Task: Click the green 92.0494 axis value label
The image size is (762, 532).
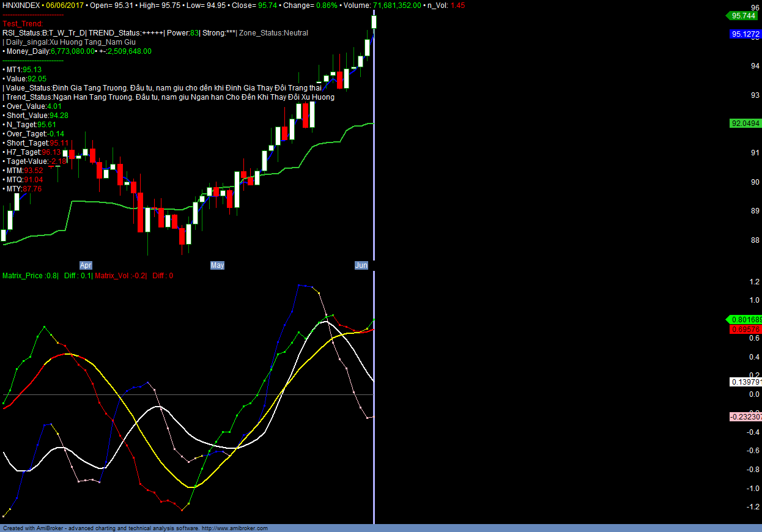Action: coord(745,123)
